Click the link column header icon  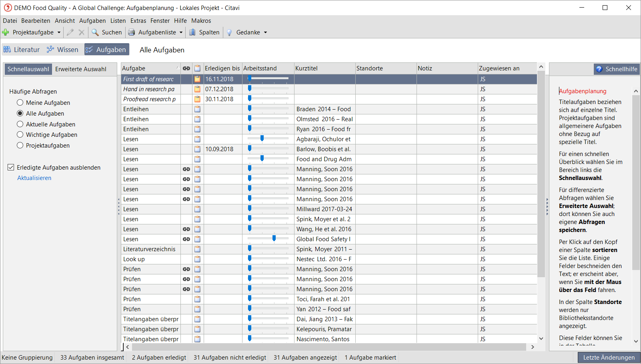(186, 68)
